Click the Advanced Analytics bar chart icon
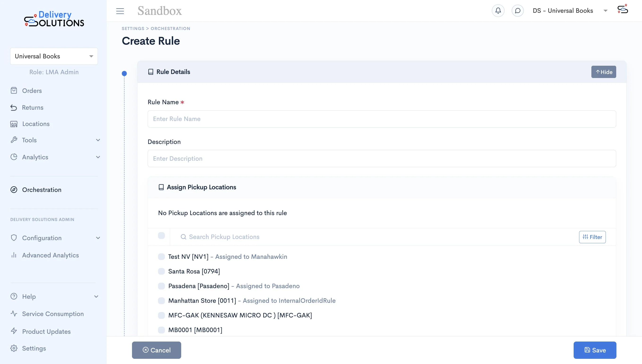 point(14,255)
